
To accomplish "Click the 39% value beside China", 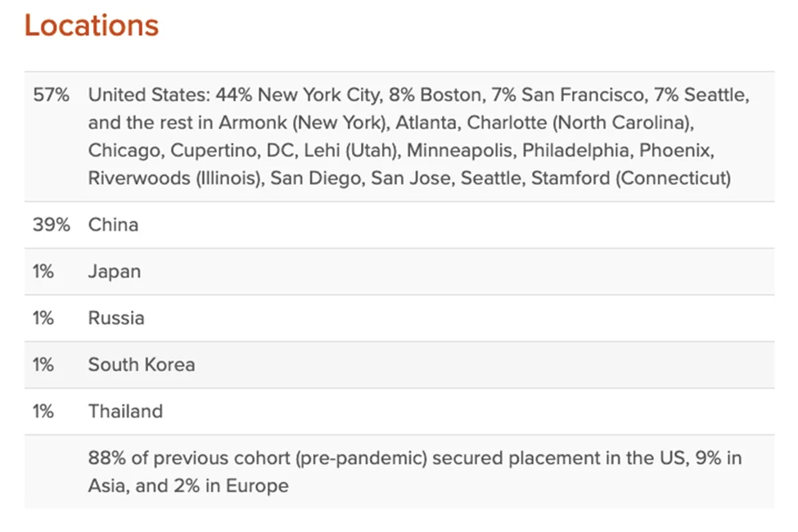I will point(51,225).
